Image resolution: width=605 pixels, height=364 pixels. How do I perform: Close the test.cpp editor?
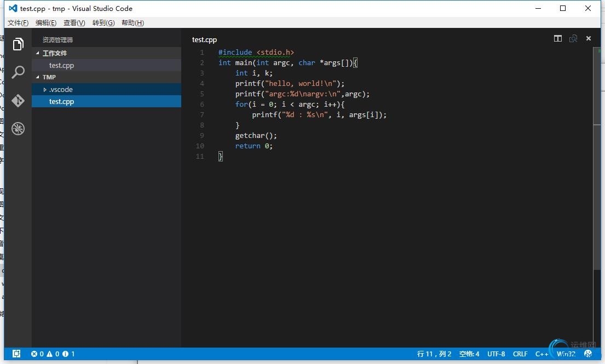coord(589,38)
